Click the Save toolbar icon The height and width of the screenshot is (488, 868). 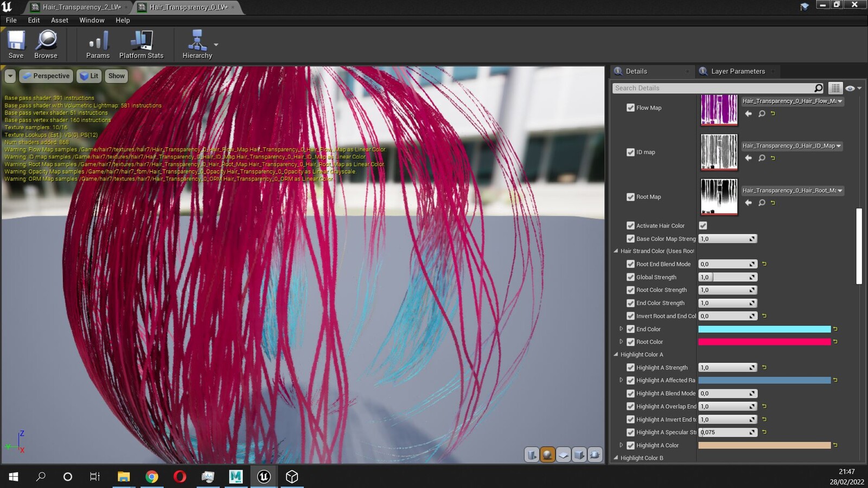tap(16, 44)
